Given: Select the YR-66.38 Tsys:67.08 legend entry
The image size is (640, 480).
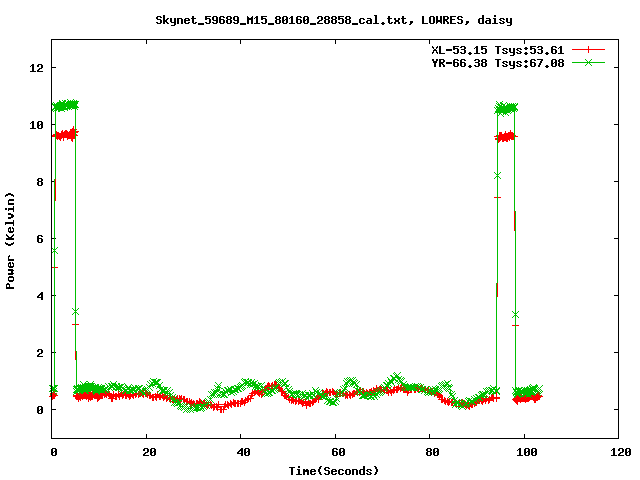Looking at the screenshot, I should (498, 63).
